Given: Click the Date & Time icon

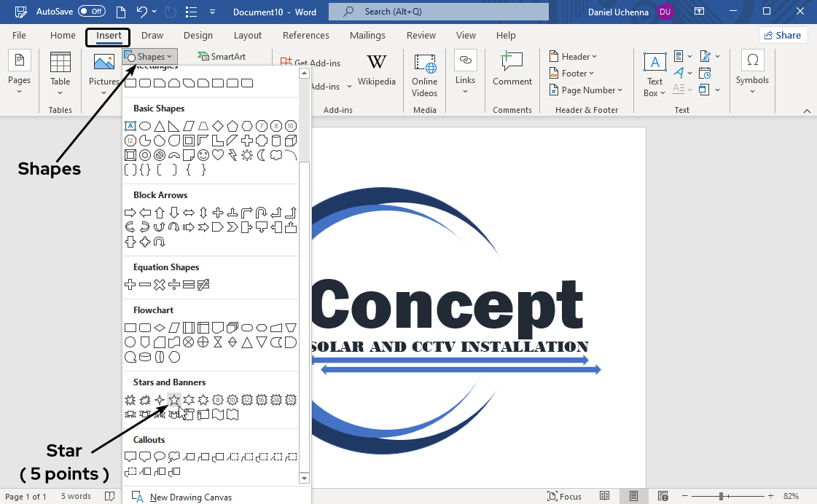Looking at the screenshot, I should (x=705, y=73).
